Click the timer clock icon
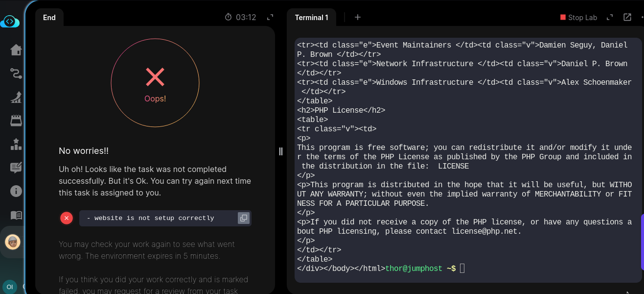The height and width of the screenshot is (294, 644). pos(228,17)
